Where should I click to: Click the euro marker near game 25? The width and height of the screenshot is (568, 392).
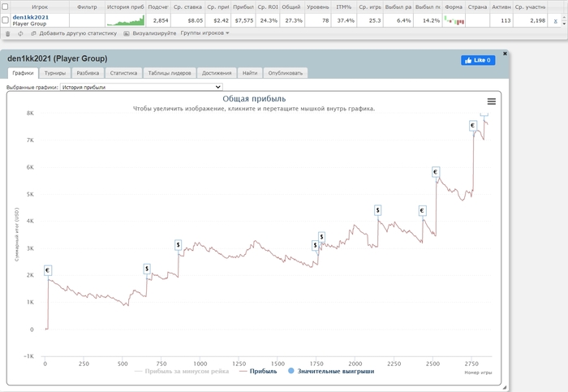[x=47, y=270]
